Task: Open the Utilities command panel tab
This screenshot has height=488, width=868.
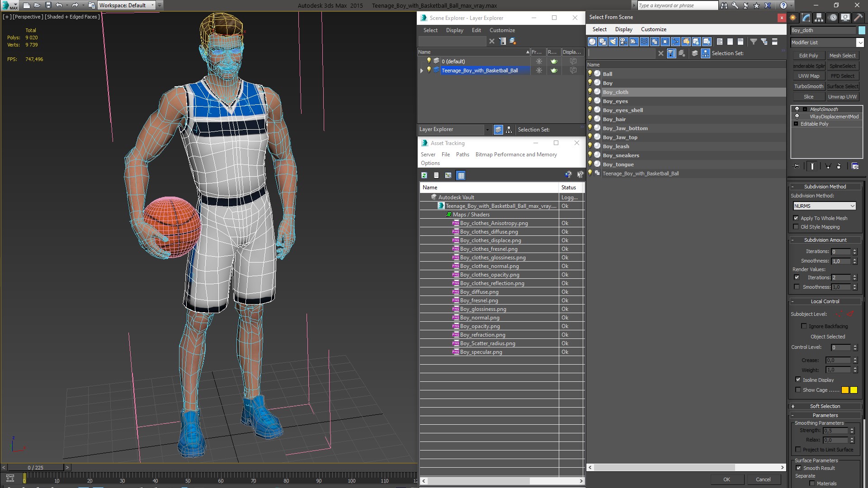Action: click(858, 18)
